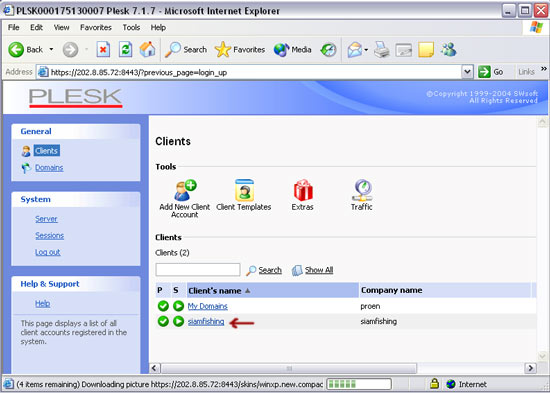Image resolution: width=550 pixels, height=393 pixels.
Task: Click the Log out link
Action: (48, 252)
